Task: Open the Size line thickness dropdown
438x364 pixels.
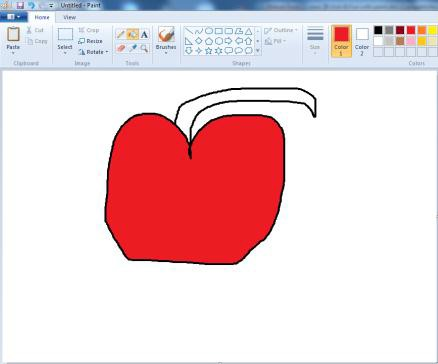Action: (x=315, y=40)
